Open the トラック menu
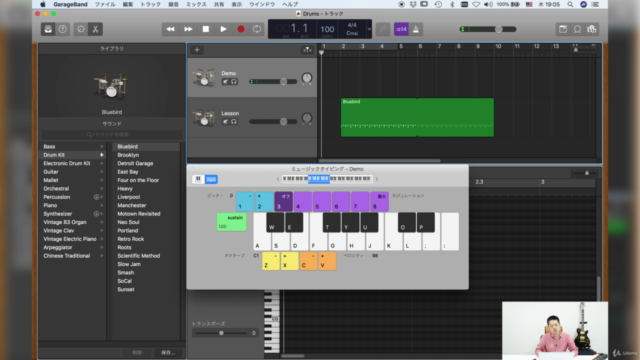 (151, 4)
